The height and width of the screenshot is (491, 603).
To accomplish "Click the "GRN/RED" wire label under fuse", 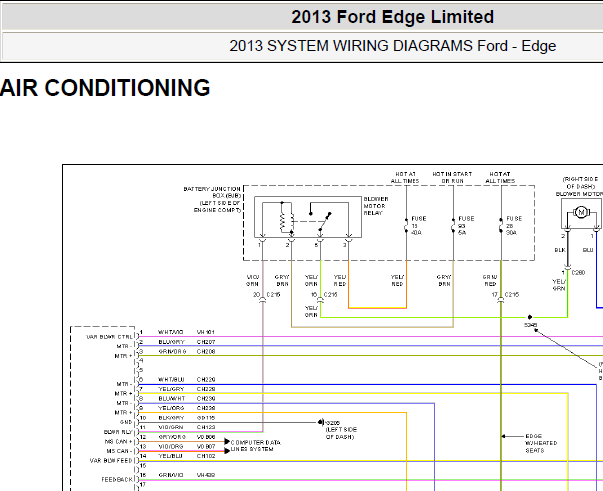I will tap(490, 280).
